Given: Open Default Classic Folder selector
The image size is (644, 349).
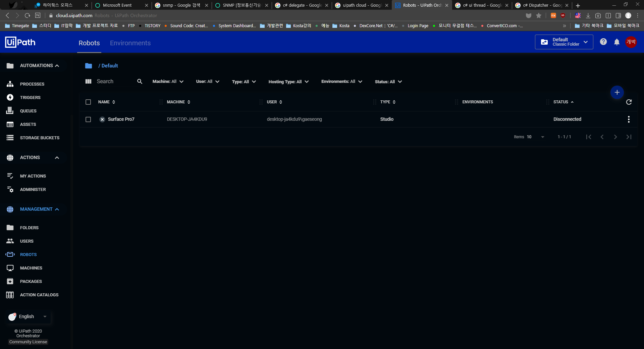Looking at the screenshot, I should (564, 42).
